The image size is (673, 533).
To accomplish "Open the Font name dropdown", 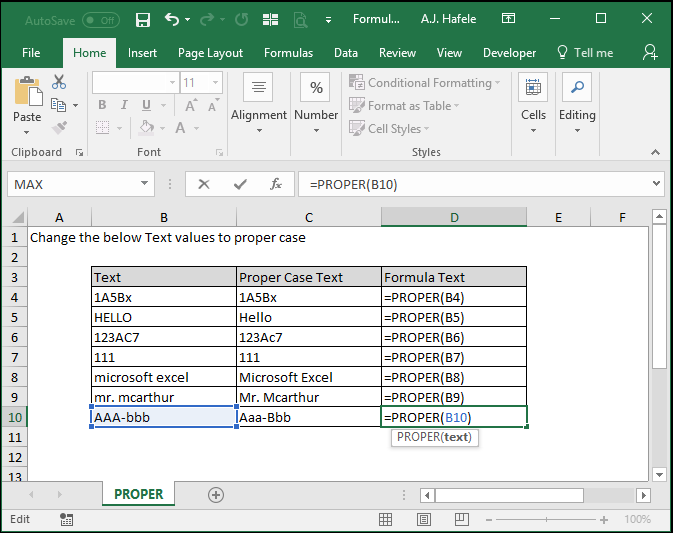I will click(x=172, y=82).
